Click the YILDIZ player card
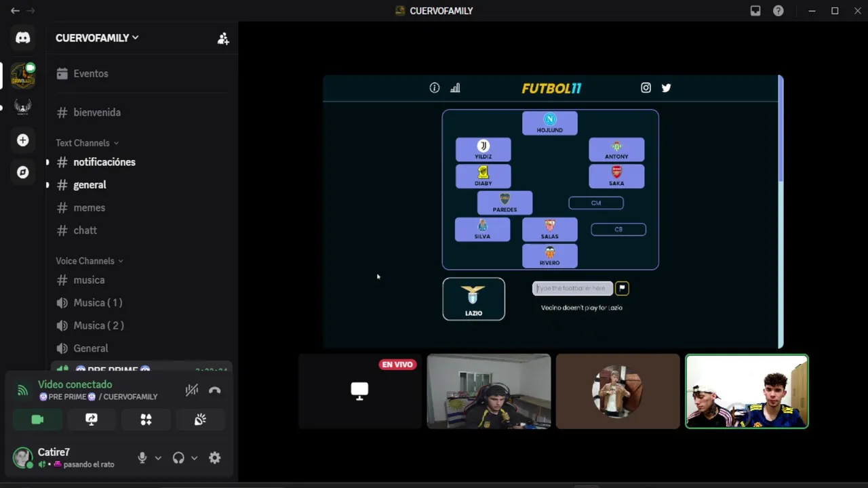 (484, 150)
